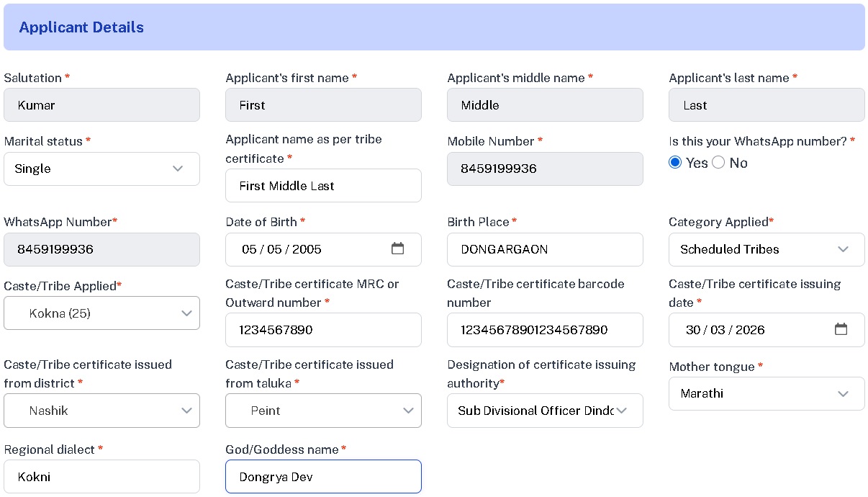The height and width of the screenshot is (497, 868).
Task: Click the name as per tribe certificate field
Action: pyautogui.click(x=323, y=186)
